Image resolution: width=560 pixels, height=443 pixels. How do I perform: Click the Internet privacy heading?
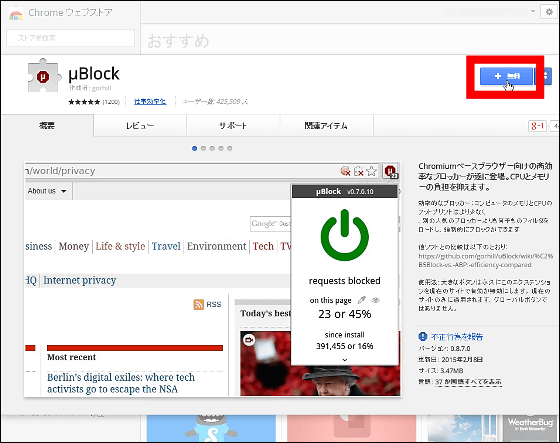pos(80,280)
